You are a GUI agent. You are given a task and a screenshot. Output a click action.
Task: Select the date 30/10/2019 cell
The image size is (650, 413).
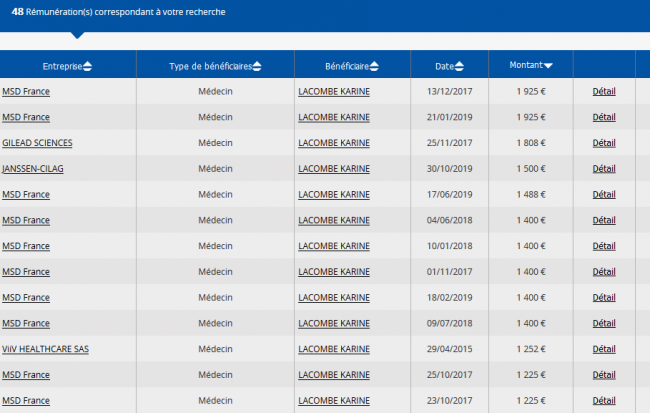(450, 169)
